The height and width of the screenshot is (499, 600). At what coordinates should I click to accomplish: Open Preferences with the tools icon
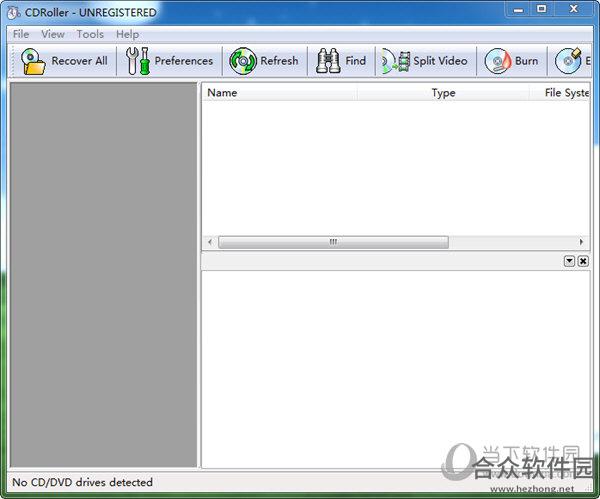pyautogui.click(x=137, y=61)
